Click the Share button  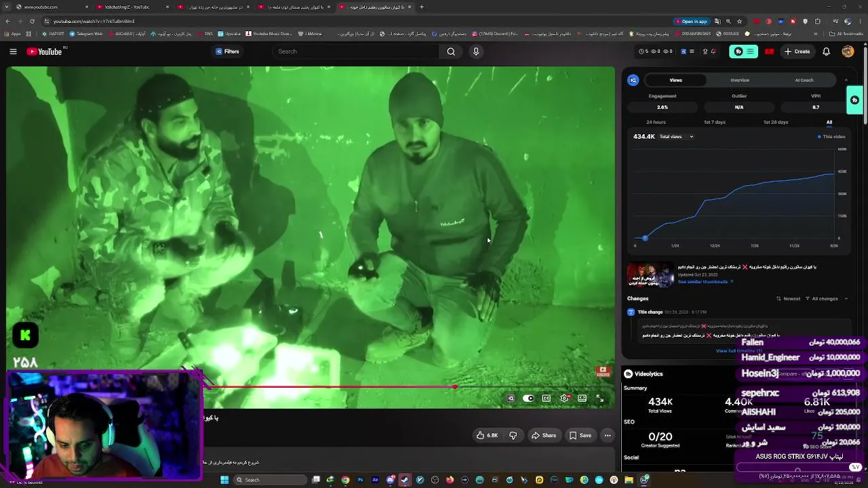pyautogui.click(x=544, y=436)
